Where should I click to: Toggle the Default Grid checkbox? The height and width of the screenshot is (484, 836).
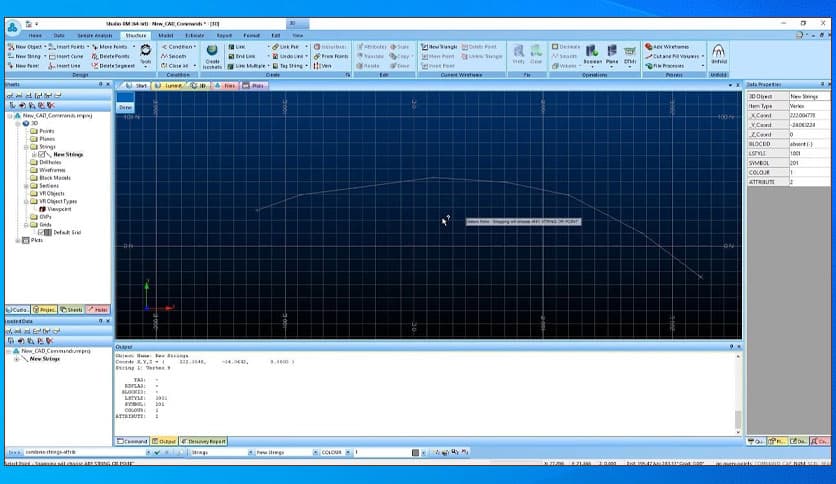41,232
